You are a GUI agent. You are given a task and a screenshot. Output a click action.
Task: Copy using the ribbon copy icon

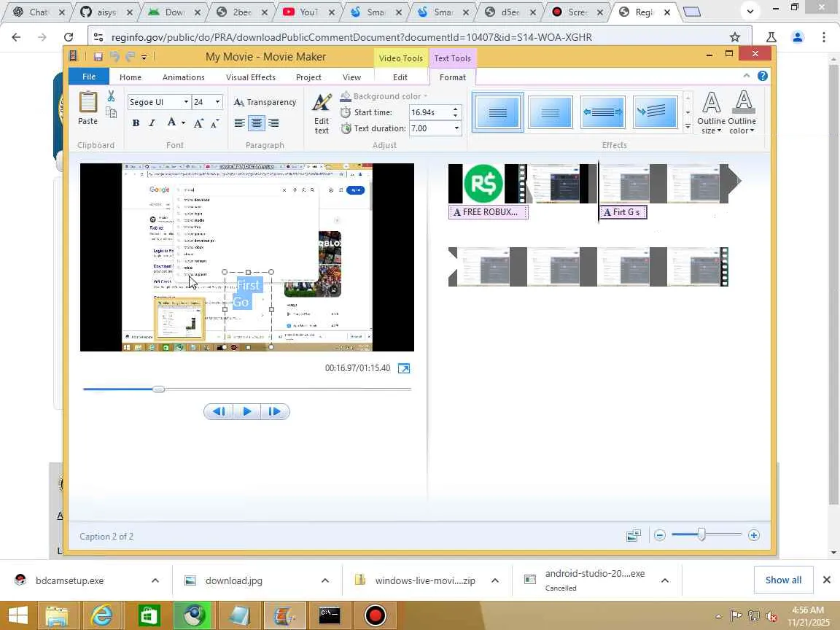click(111, 112)
